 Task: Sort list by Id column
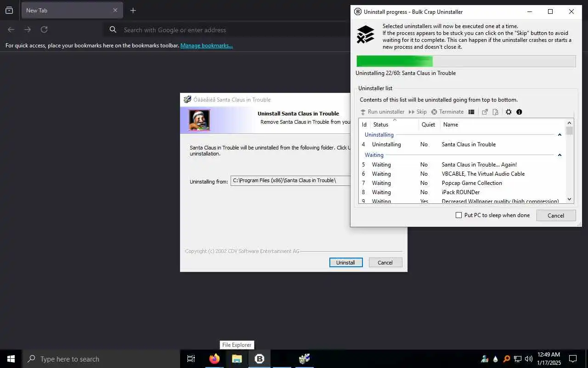[365, 125]
